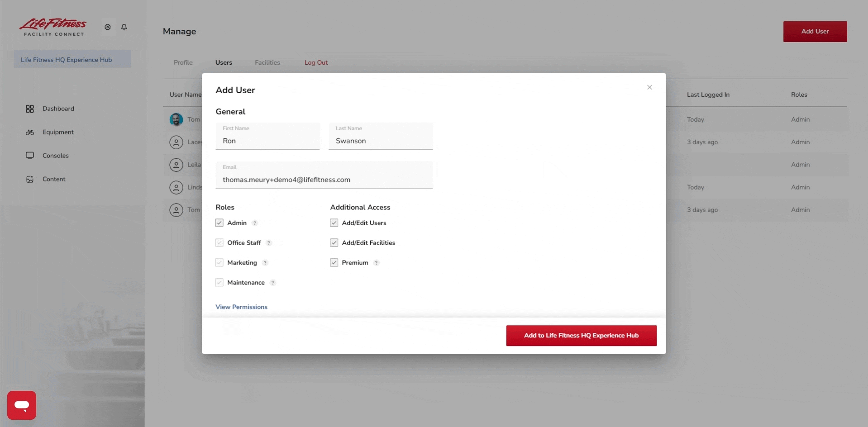Click the Roles column header in the table
Screen dimensions: 868x427
[x=799, y=95]
